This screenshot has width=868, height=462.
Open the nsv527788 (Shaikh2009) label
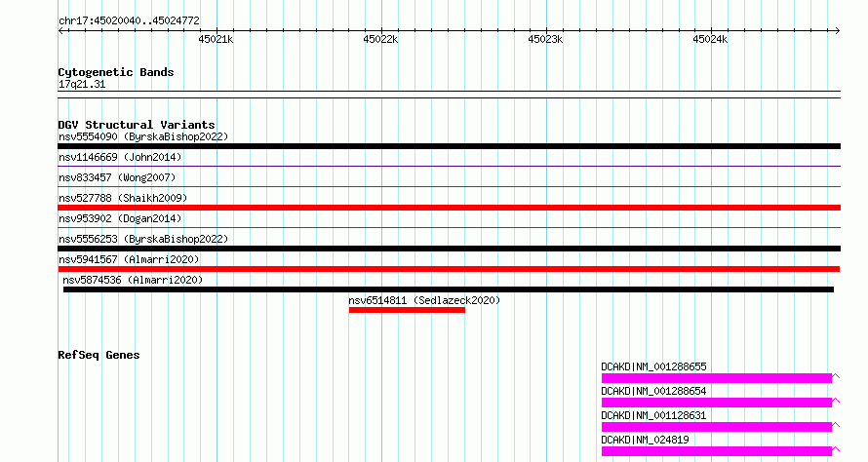tap(123, 198)
